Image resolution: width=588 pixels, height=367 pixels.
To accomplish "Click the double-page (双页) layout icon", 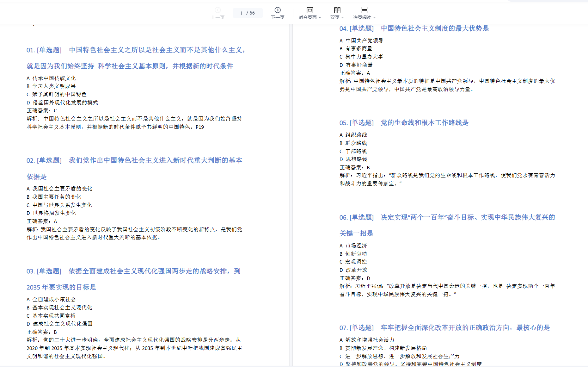I will tap(337, 10).
